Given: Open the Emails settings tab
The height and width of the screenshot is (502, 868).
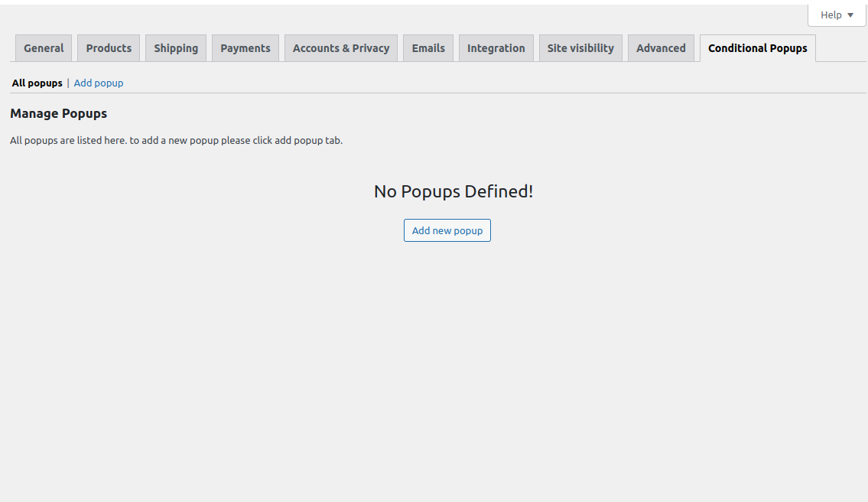Looking at the screenshot, I should (427, 47).
